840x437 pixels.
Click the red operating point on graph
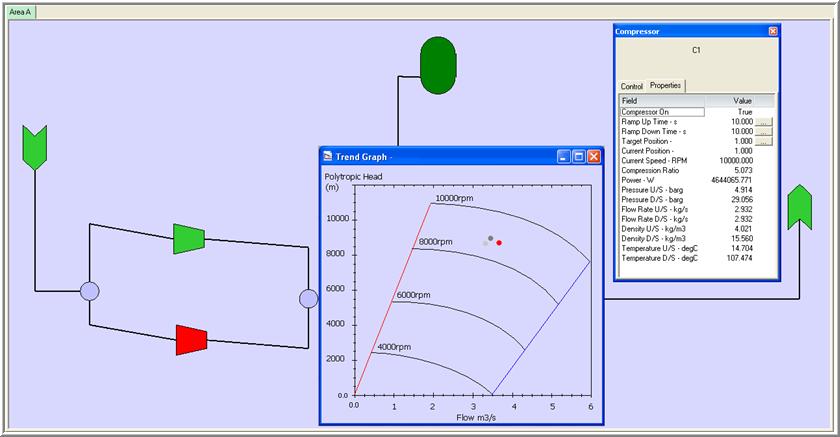click(x=499, y=243)
